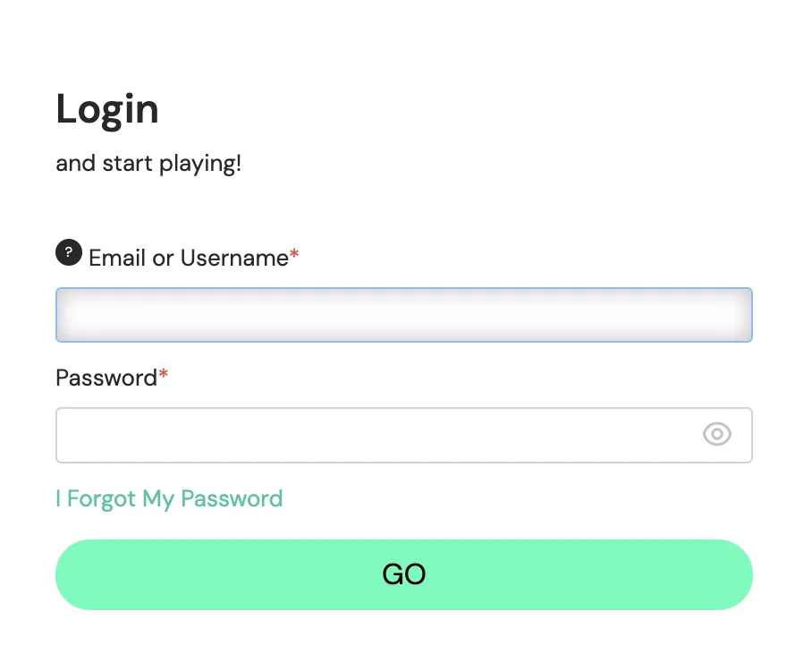
Task: Start password recovery via forgot link
Action: [x=169, y=499]
